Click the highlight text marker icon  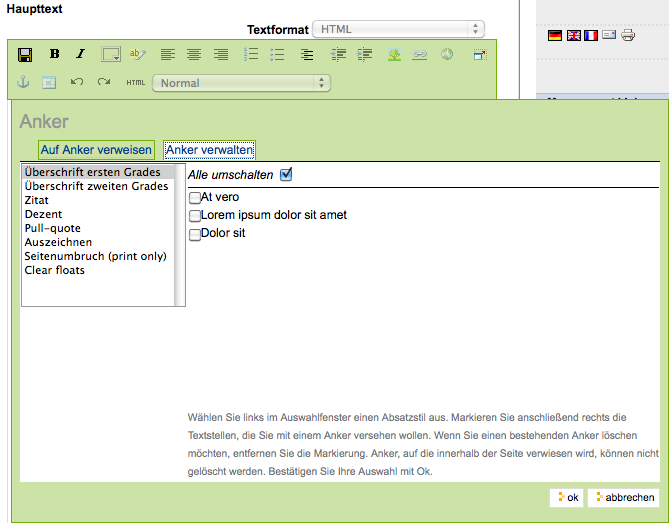pyautogui.click(x=137, y=54)
